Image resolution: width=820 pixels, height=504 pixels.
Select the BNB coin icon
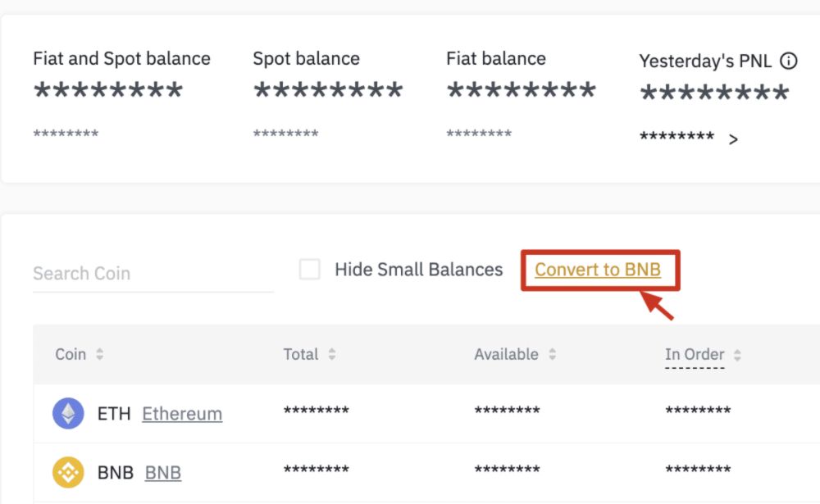68,472
